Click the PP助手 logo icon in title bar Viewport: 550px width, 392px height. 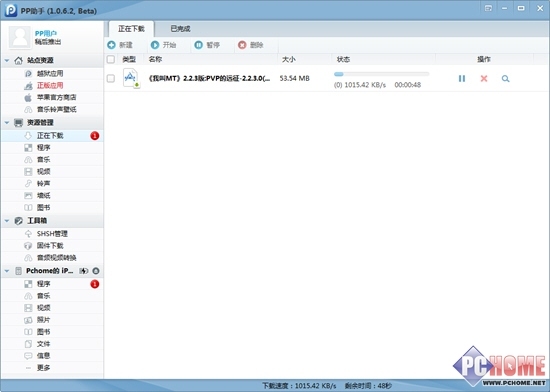click(11, 10)
